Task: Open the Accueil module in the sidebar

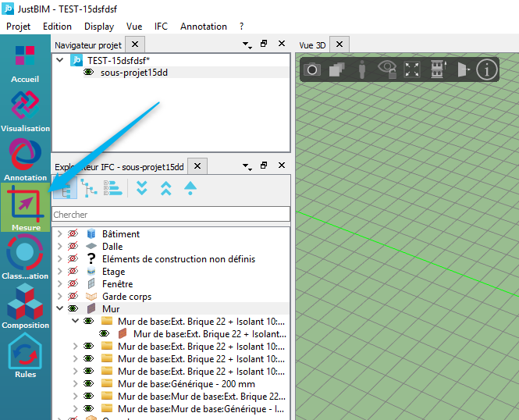Action: point(25,64)
